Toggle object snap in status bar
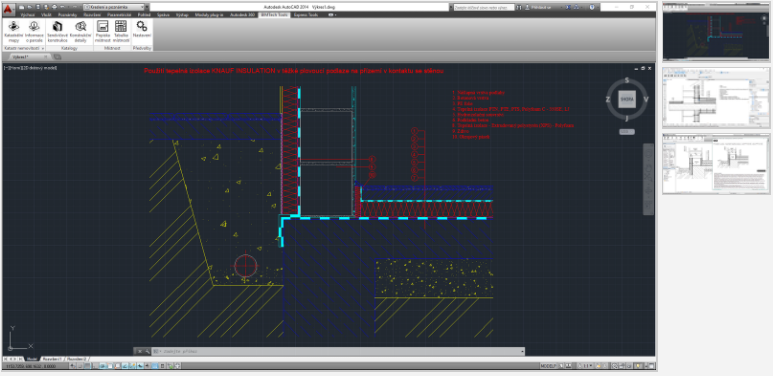Screen dimensions: 773x376 point(109,366)
